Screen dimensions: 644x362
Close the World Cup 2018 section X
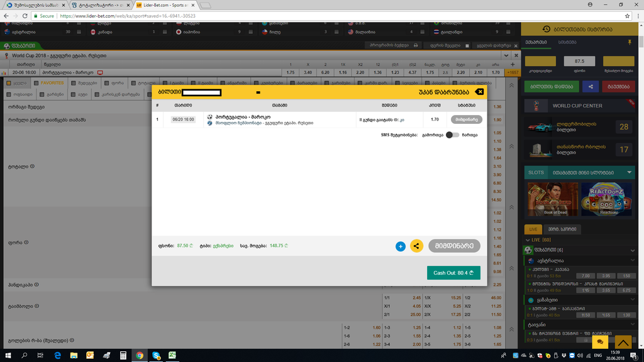516,55
